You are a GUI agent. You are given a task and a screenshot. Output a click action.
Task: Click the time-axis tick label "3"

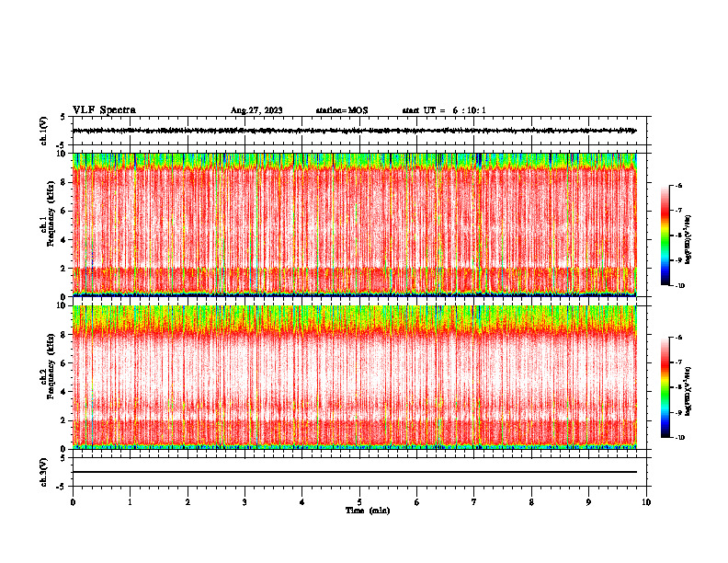pos(245,502)
